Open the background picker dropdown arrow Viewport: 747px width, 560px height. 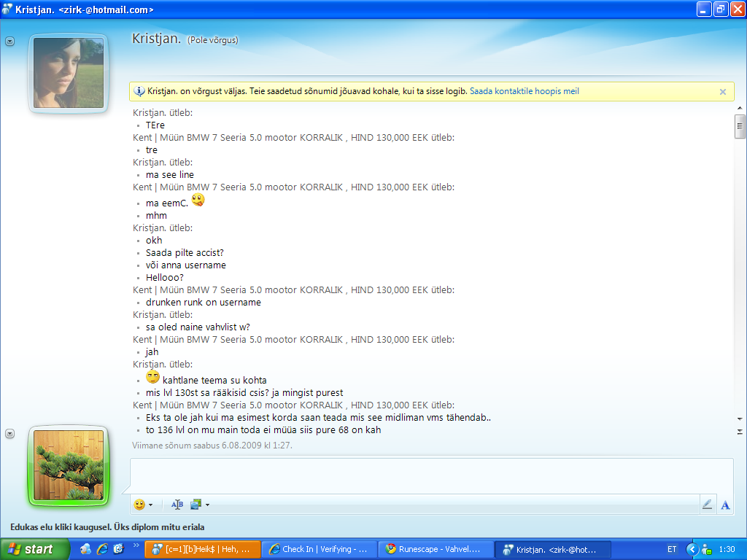[x=207, y=505]
